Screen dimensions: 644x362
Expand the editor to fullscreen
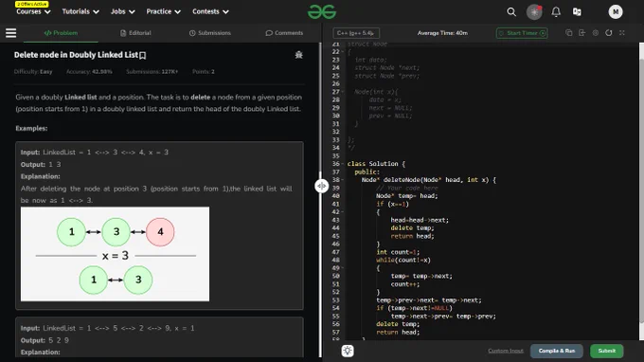click(x=622, y=33)
